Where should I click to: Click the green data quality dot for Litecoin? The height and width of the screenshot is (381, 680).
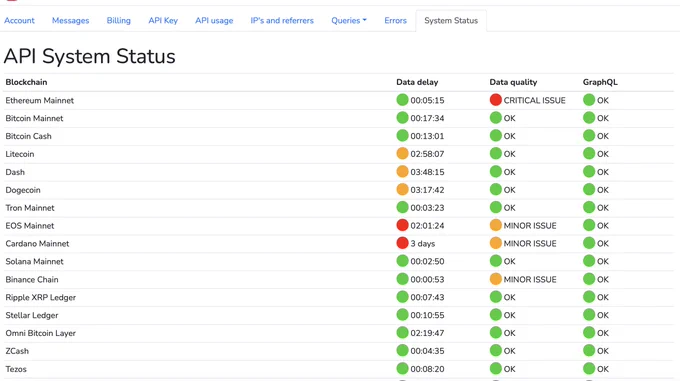495,153
